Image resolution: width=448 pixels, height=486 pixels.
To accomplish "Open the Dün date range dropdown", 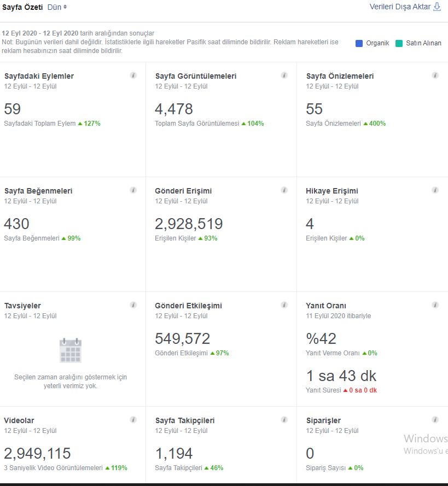I will click(57, 7).
